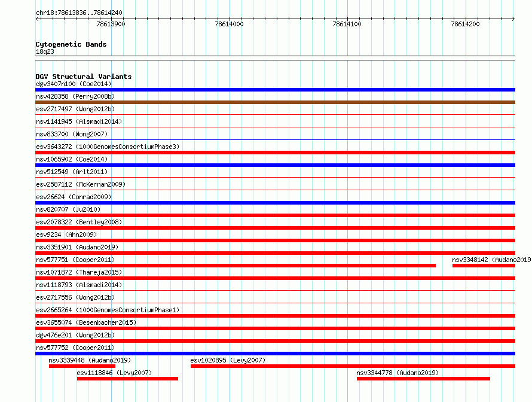The image size is (532, 402).
Task: Select nsv3344778 (Audano2019) label
Action: click(x=398, y=373)
